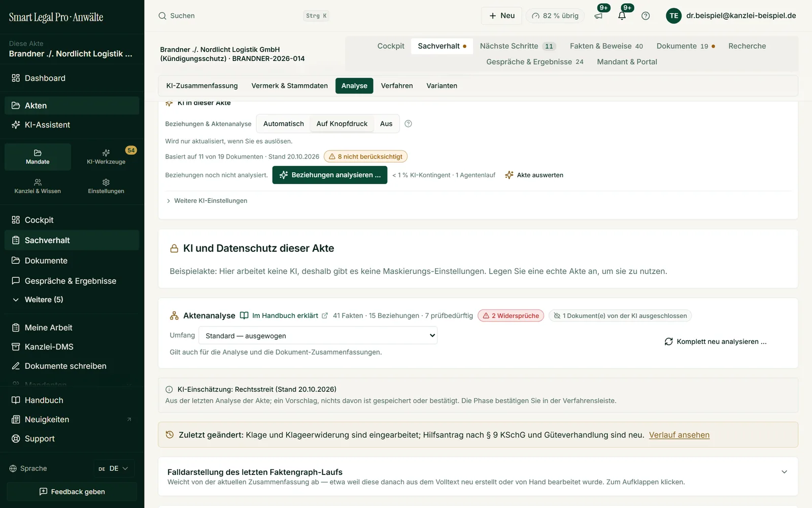Open the KI-Zusammenfassung subtab
812x508 pixels.
point(202,86)
